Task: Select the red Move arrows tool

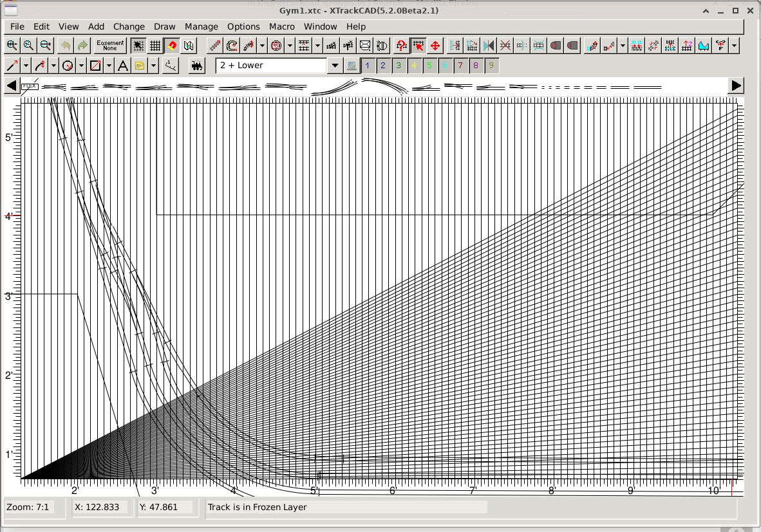Action: pos(435,46)
